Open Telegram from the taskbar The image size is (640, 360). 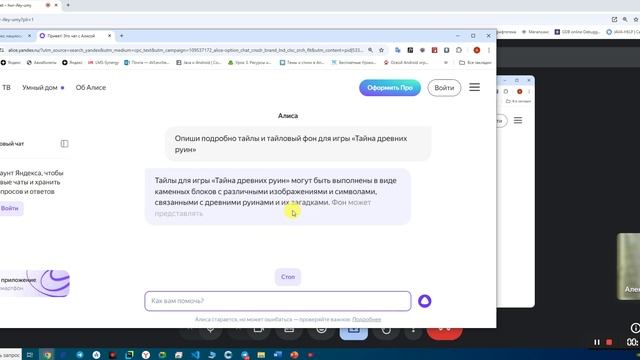pos(80,355)
